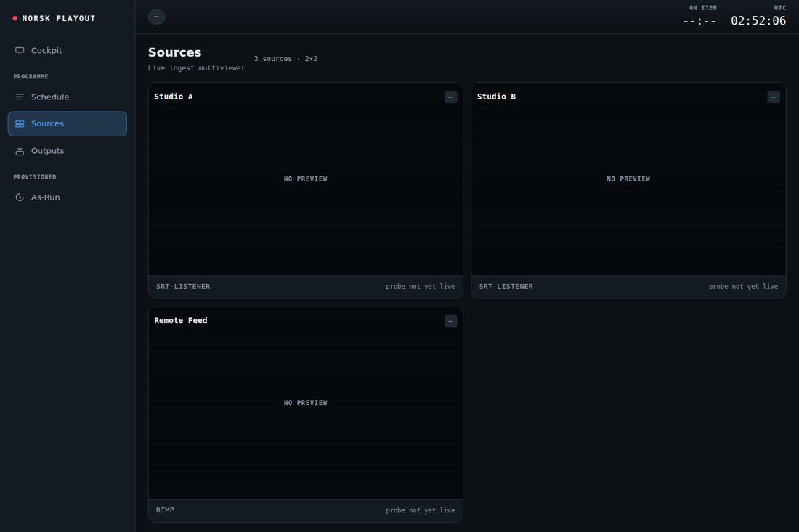Collapse the Studio A tile
The width and height of the screenshot is (799, 532).
pyautogui.click(x=450, y=97)
